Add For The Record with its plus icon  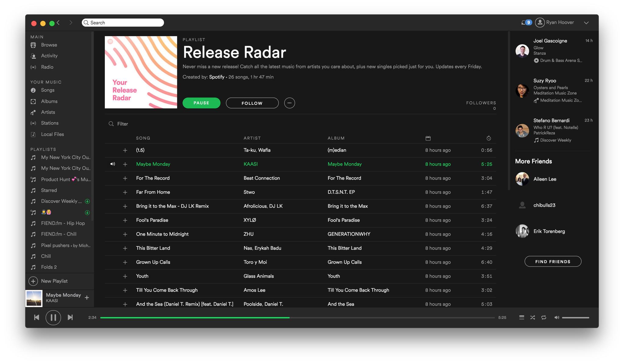click(x=125, y=178)
